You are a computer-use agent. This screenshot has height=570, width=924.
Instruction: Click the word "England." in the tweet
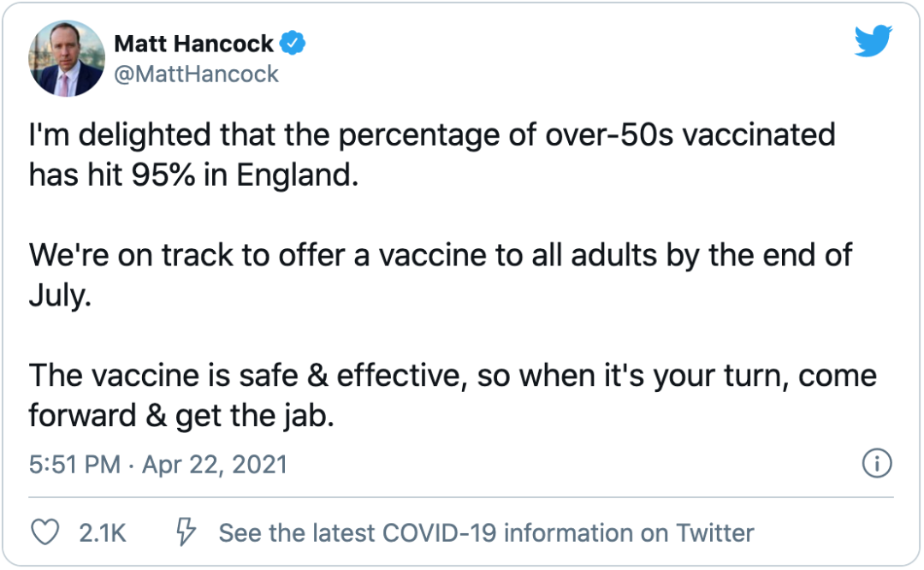pos(298,175)
